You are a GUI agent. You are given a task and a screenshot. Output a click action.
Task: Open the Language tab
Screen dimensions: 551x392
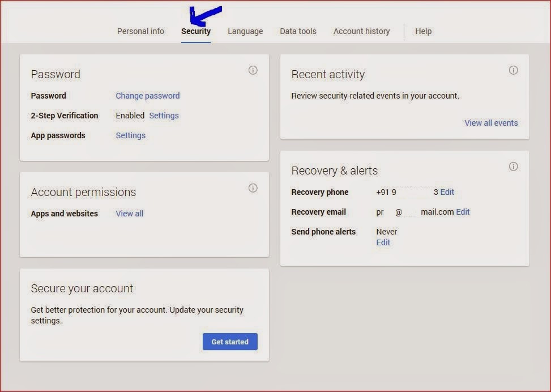coord(245,31)
